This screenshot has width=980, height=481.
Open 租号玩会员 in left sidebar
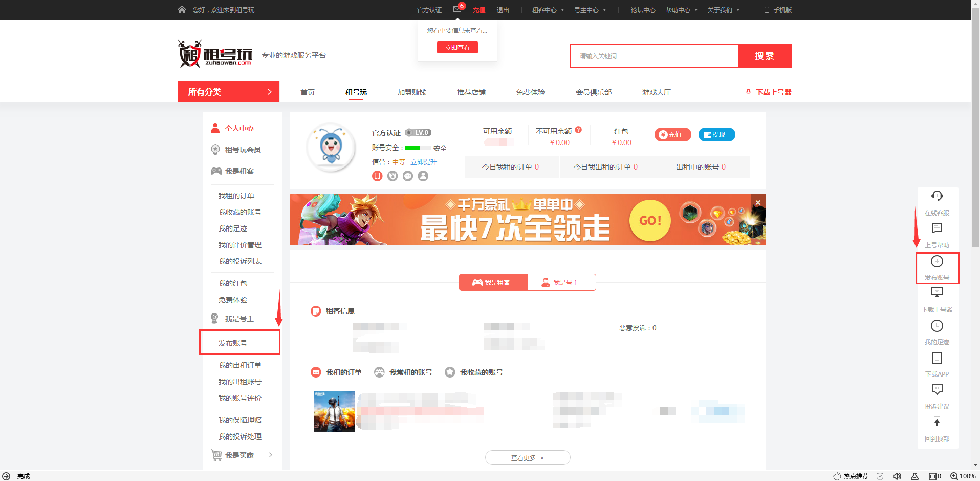[x=243, y=150]
